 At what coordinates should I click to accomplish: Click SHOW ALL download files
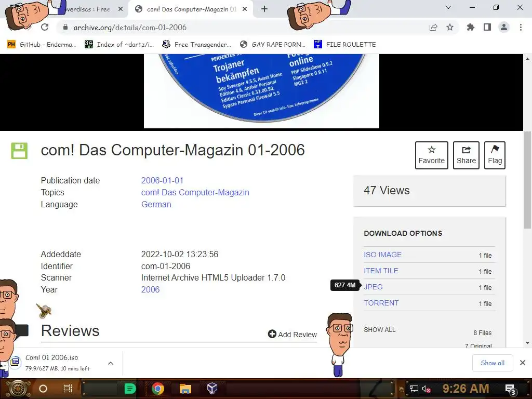[380, 330]
